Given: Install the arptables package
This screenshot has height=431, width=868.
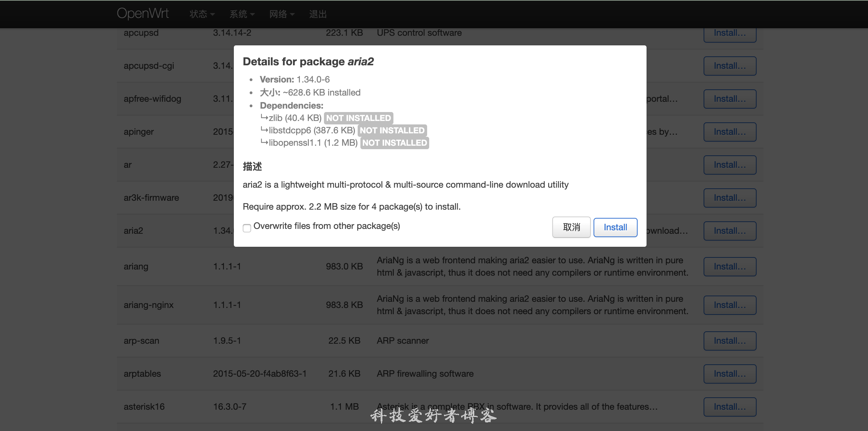Looking at the screenshot, I should pyautogui.click(x=730, y=374).
